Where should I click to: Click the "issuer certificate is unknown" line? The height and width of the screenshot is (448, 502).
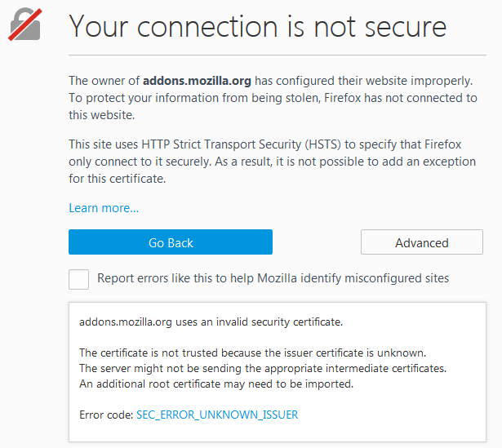tap(252, 353)
